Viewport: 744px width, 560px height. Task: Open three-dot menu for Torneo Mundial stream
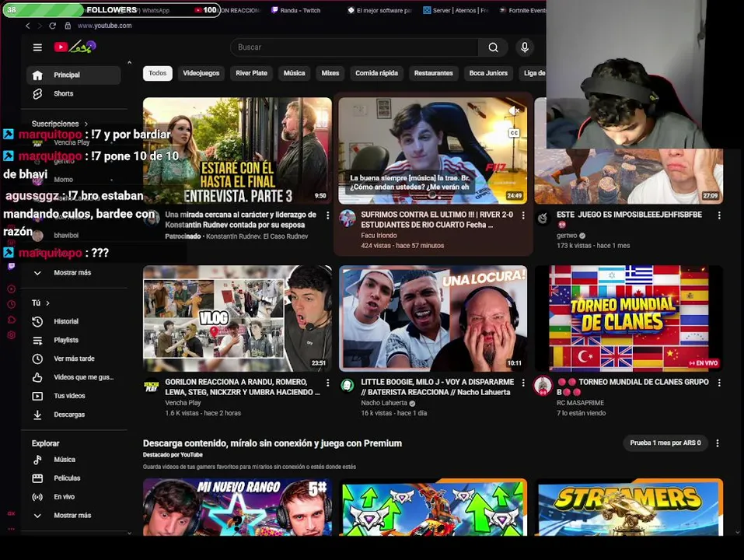click(719, 383)
